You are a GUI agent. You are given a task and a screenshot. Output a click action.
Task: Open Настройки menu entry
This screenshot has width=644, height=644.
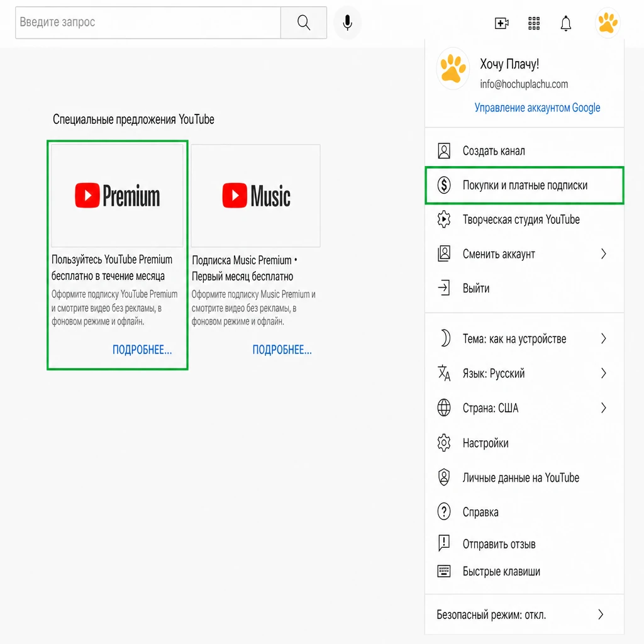point(525,443)
